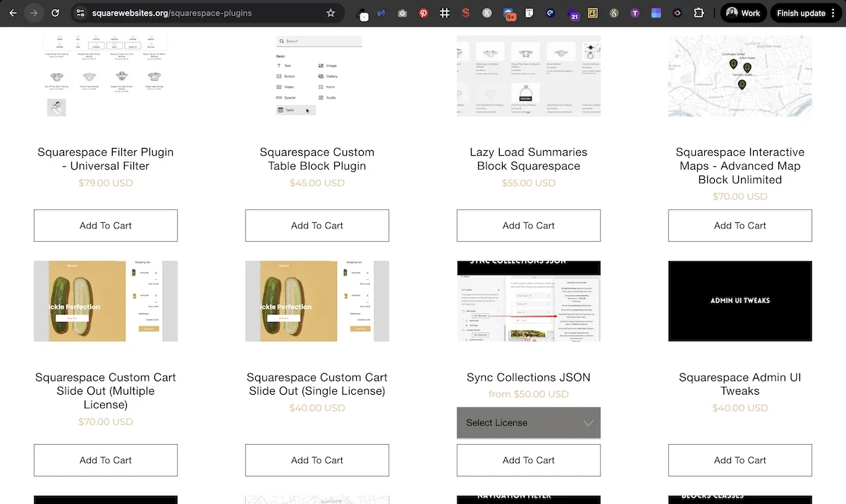Open Squarespace Interactive Maps product title
The image size is (846, 504).
point(740,166)
